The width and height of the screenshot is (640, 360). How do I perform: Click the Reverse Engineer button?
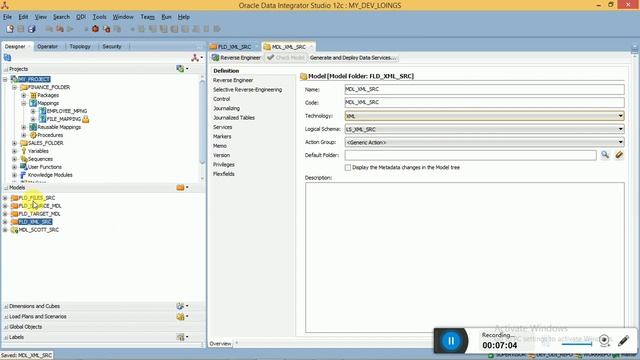click(236, 58)
